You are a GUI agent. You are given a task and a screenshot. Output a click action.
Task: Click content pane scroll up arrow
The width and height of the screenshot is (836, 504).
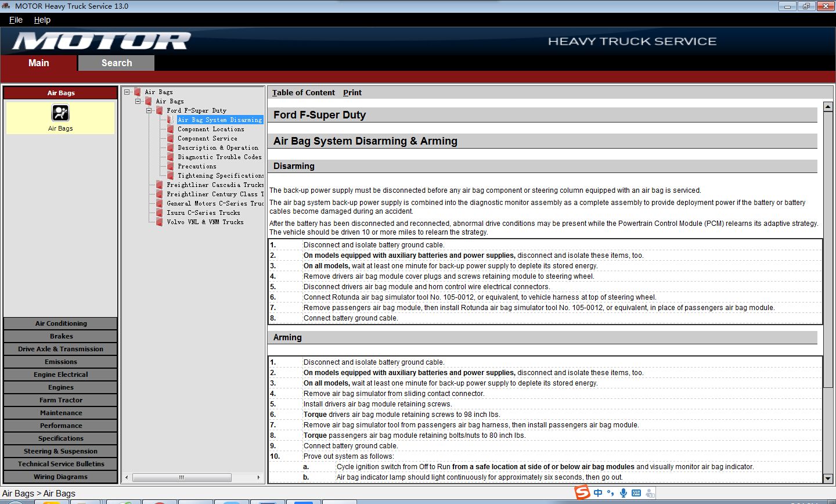(x=828, y=106)
